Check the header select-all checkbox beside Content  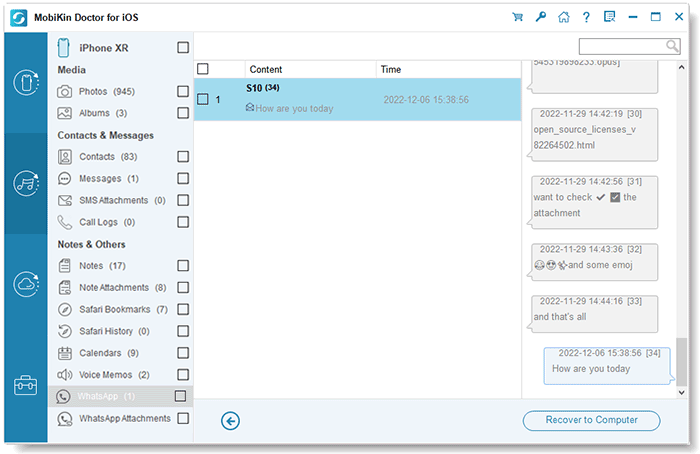[x=203, y=69]
